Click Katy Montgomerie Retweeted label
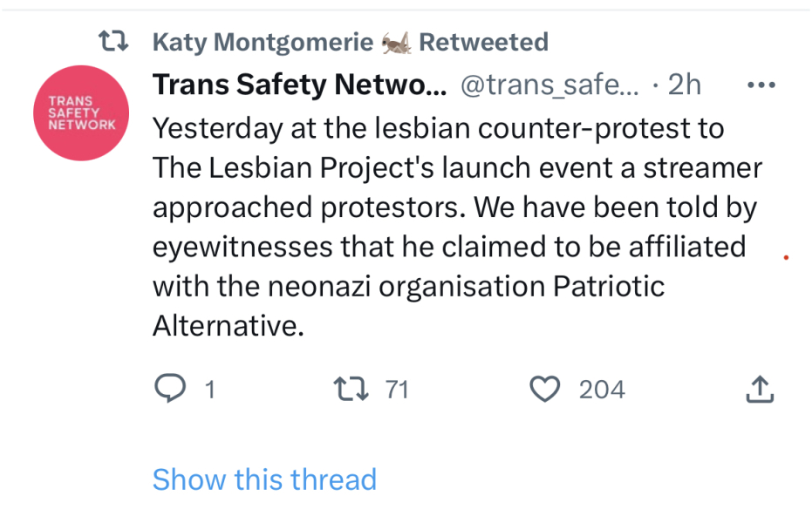This screenshot has height=523, width=812. [x=350, y=40]
